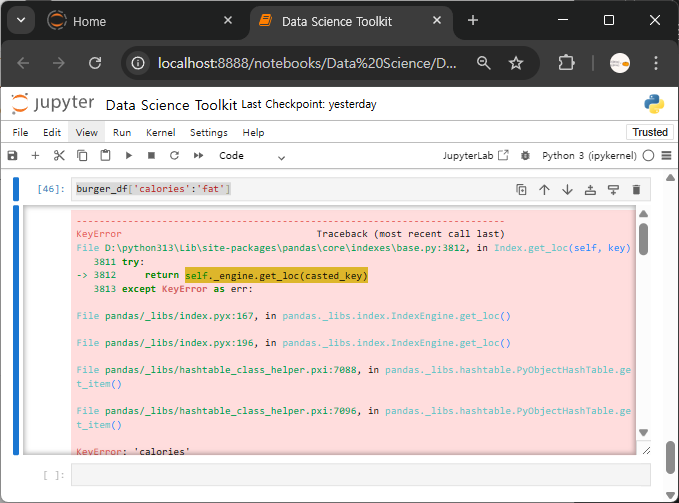Switch kernel via Python 3 (ipykernel)
This screenshot has width=679, height=503.
pos(589,155)
